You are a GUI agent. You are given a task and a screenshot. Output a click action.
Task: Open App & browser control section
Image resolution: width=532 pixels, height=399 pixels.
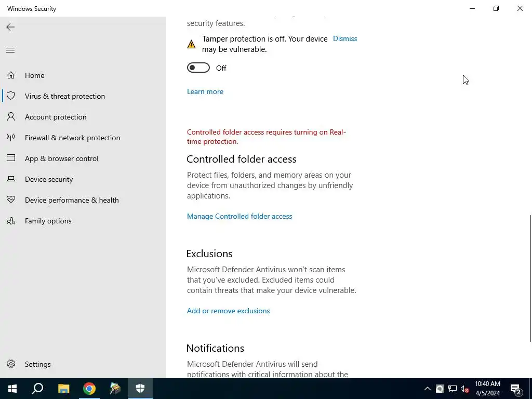[x=61, y=158]
